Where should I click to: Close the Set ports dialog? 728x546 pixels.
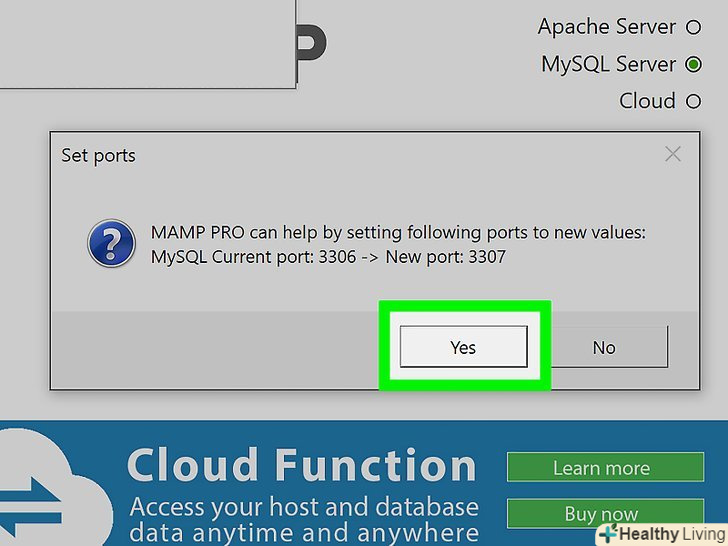click(x=673, y=154)
